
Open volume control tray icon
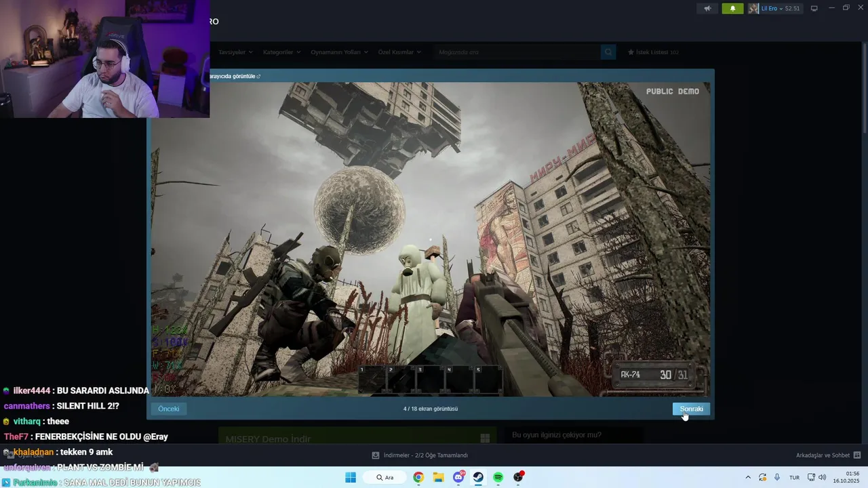pos(823,477)
